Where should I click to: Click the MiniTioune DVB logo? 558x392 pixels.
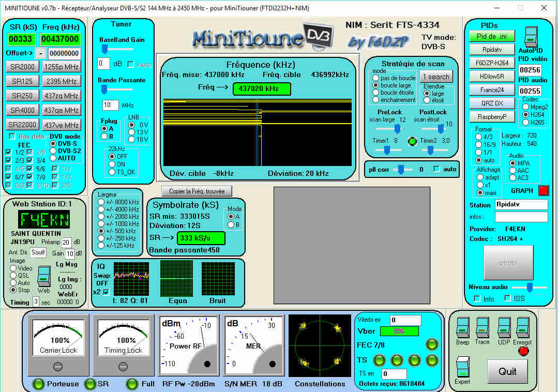pyautogui.click(x=263, y=37)
